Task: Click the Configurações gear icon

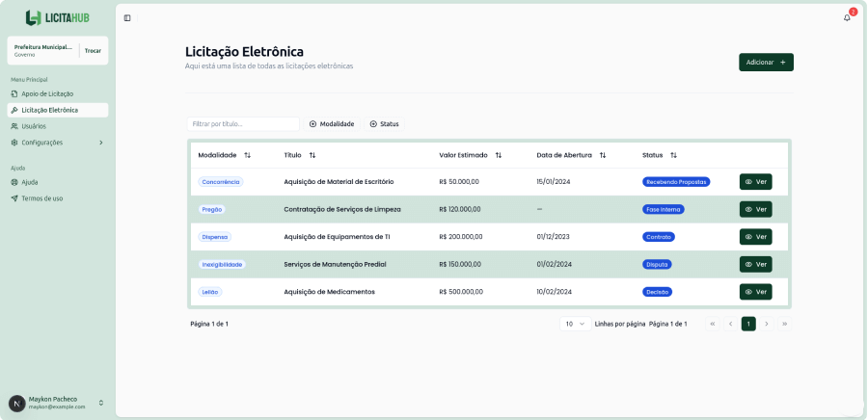Action: [x=14, y=143]
